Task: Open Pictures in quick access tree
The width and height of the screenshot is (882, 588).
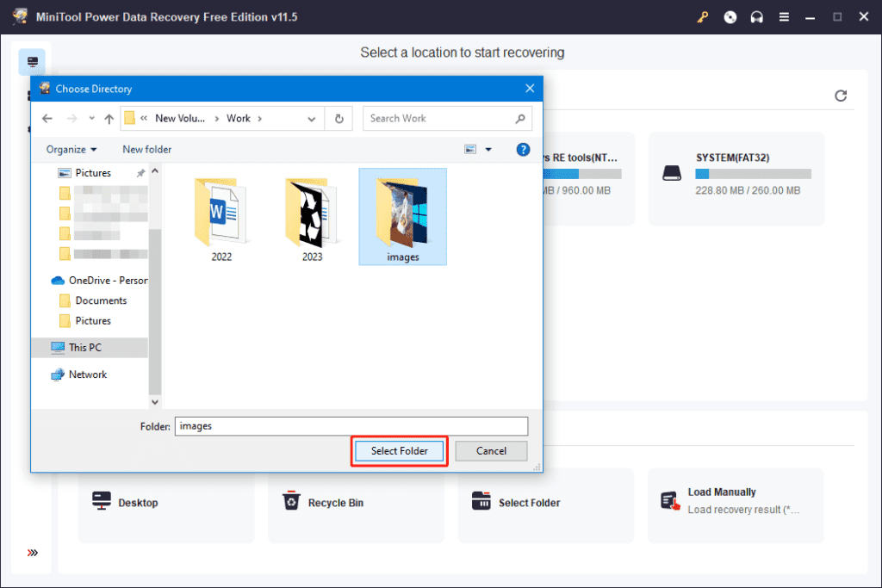Action: (93, 173)
